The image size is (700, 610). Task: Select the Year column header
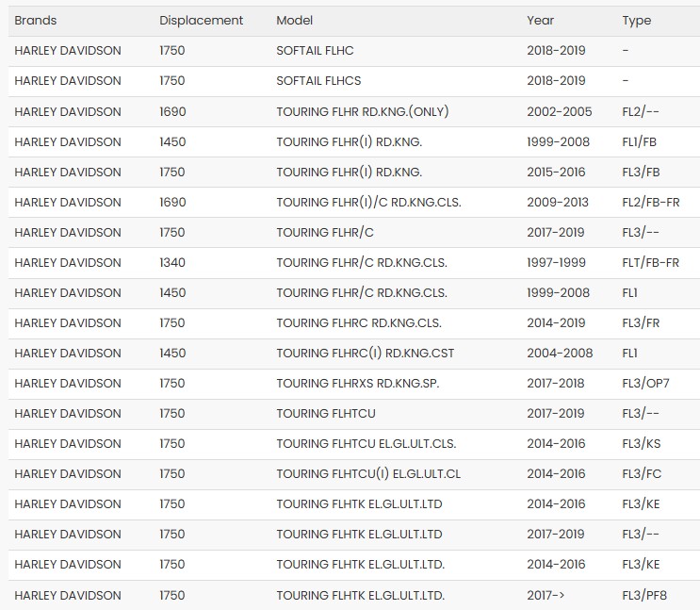[541, 21]
